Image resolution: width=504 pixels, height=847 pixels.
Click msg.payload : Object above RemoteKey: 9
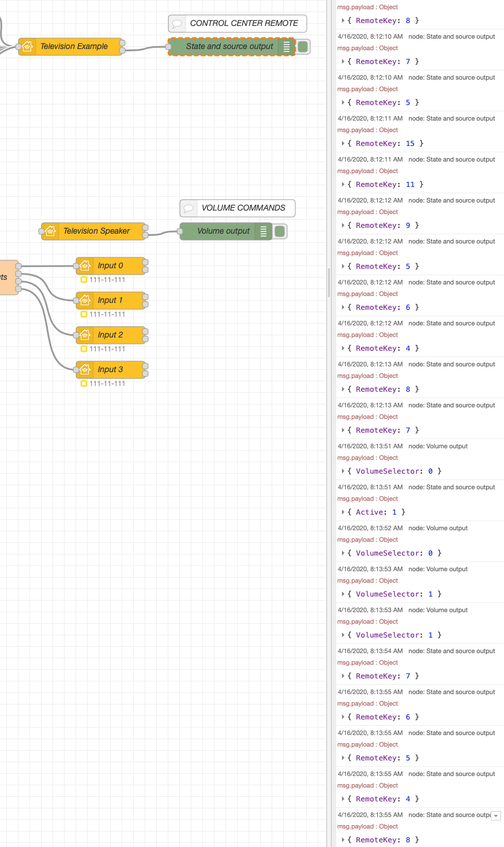367,212
